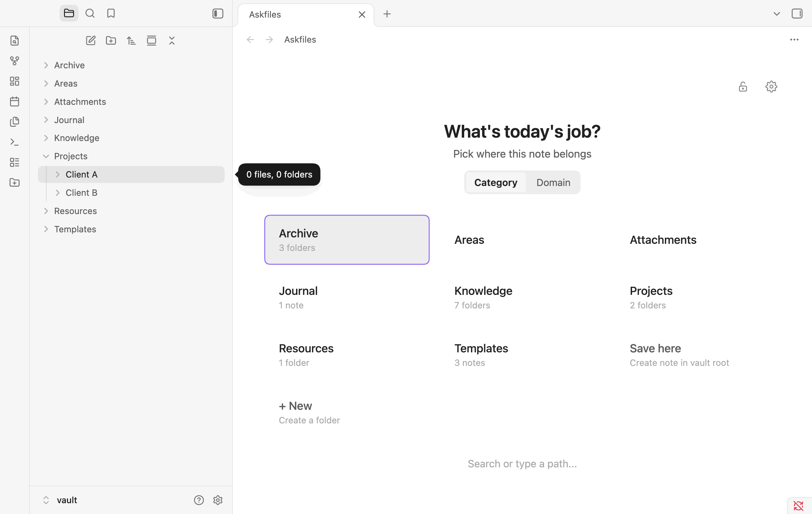Click auto-reveal current file icon
The height and width of the screenshot is (514, 812).
[x=152, y=41]
